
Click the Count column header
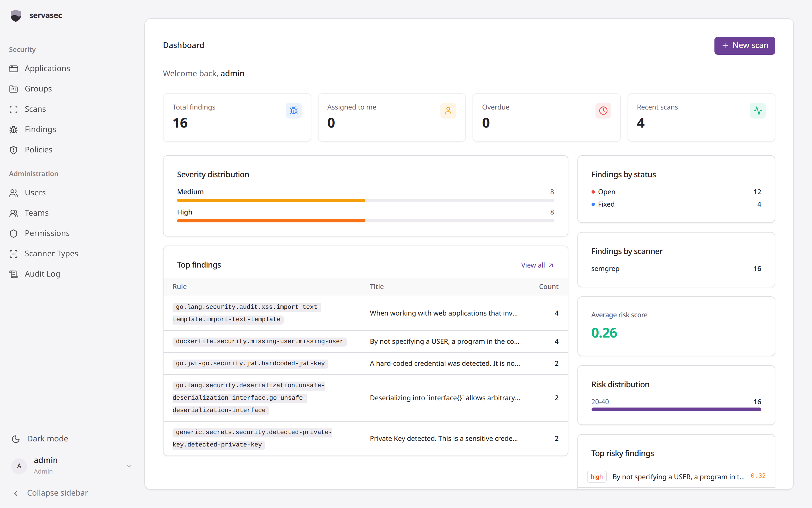point(549,286)
